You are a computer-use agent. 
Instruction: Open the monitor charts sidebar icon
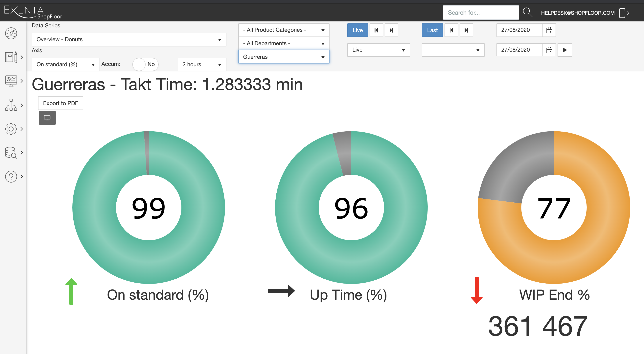click(x=11, y=81)
